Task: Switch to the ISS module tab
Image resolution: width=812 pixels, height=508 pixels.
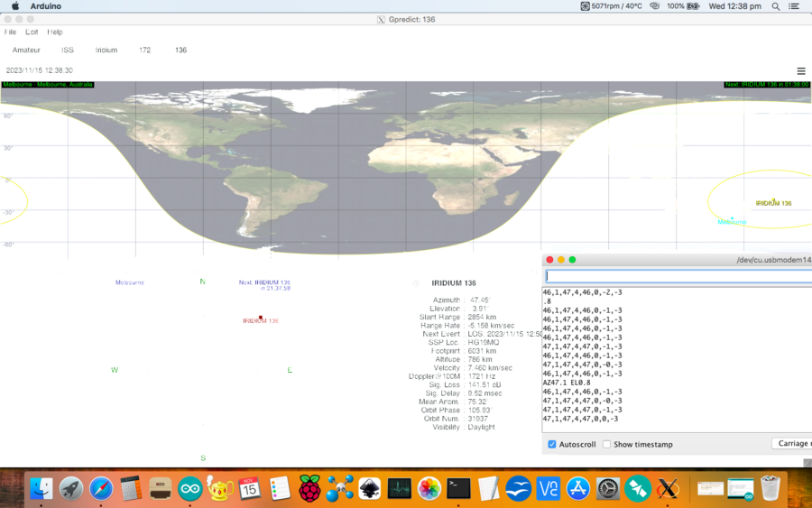Action: point(68,51)
